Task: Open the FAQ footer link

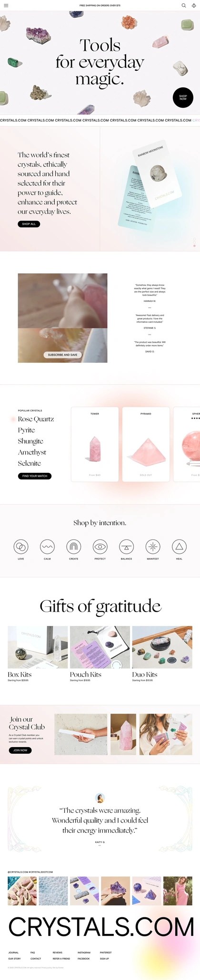Action: (33, 952)
